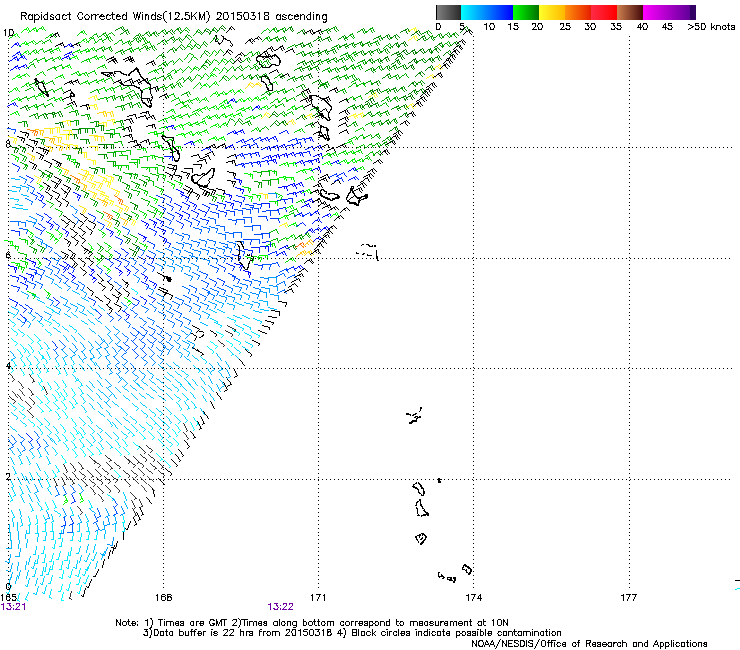Screen dimensions: 740x650
Task: Click the longitude label '174'
Action: tap(473, 598)
